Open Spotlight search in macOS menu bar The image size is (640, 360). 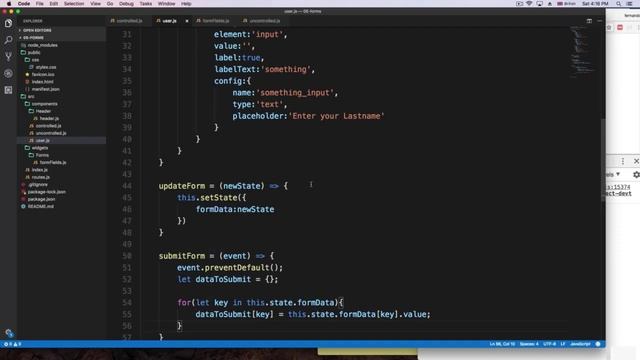coord(618,4)
